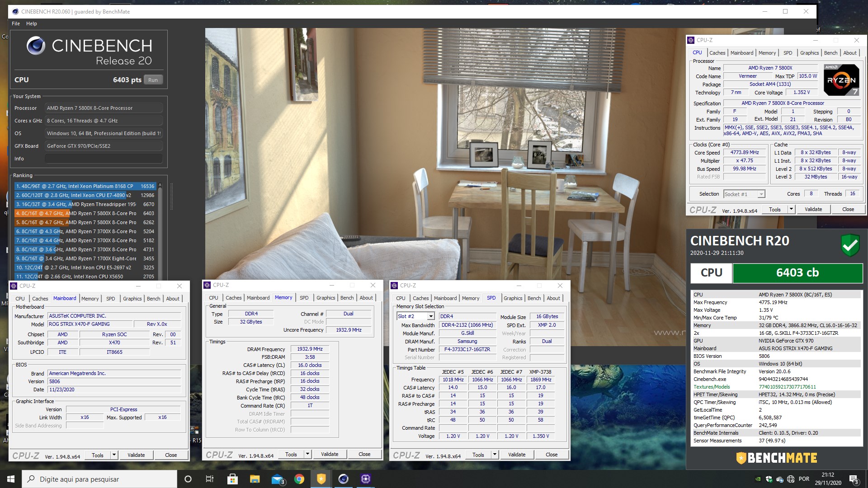The height and width of the screenshot is (488, 868).
Task: Click the Textures/Models row in BenchMate
Action: (x=776, y=387)
